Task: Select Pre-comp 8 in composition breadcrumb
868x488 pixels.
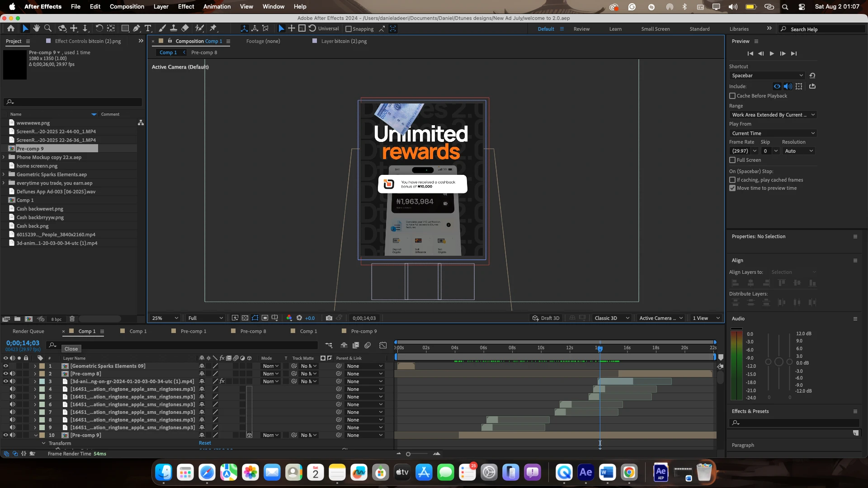Action: [x=204, y=52]
